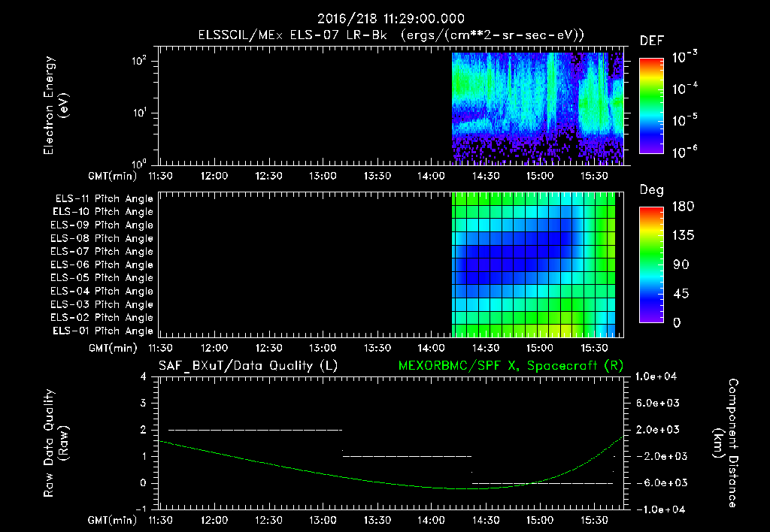Click the 10^-5 value on DEF scale
The width and height of the screenshot is (770, 532).
(x=685, y=120)
